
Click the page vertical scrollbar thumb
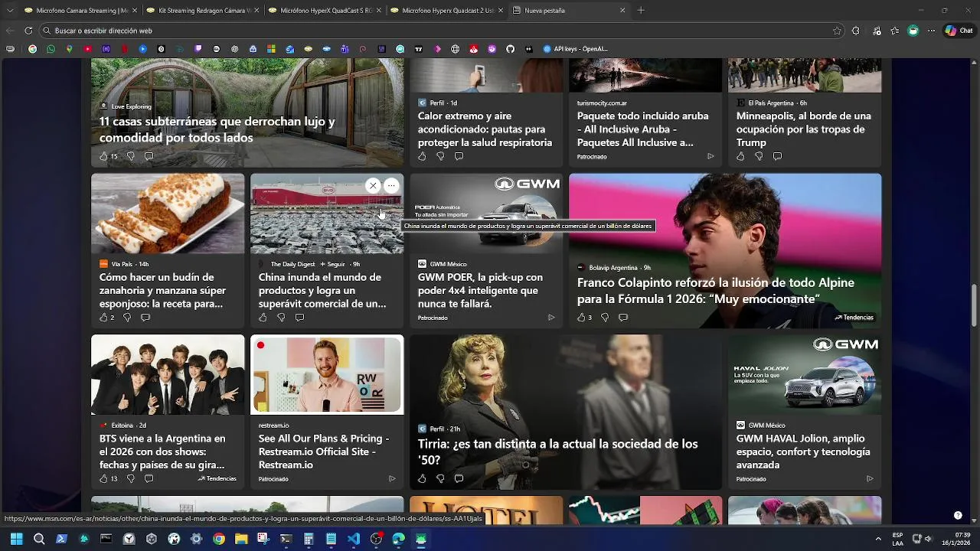[975, 305]
